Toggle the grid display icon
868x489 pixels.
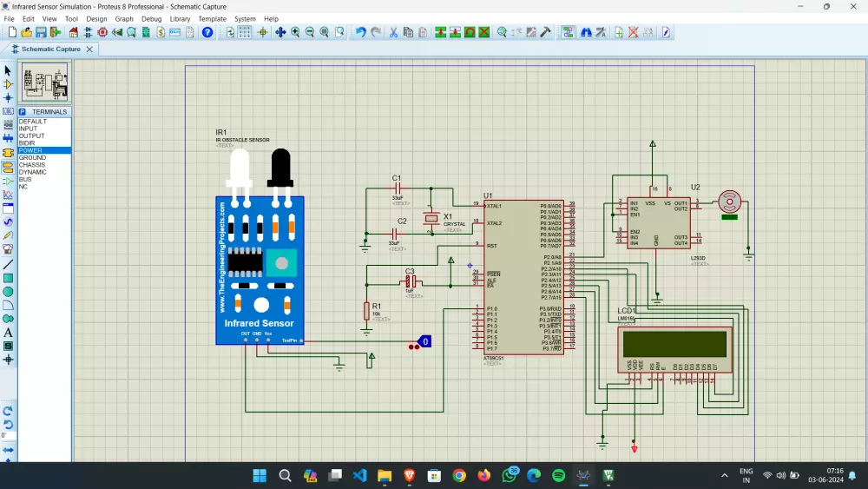click(245, 32)
